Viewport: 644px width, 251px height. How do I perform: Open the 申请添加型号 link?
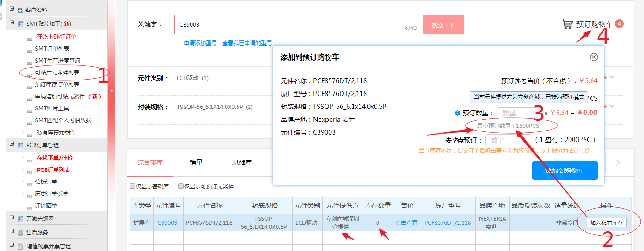200,43
